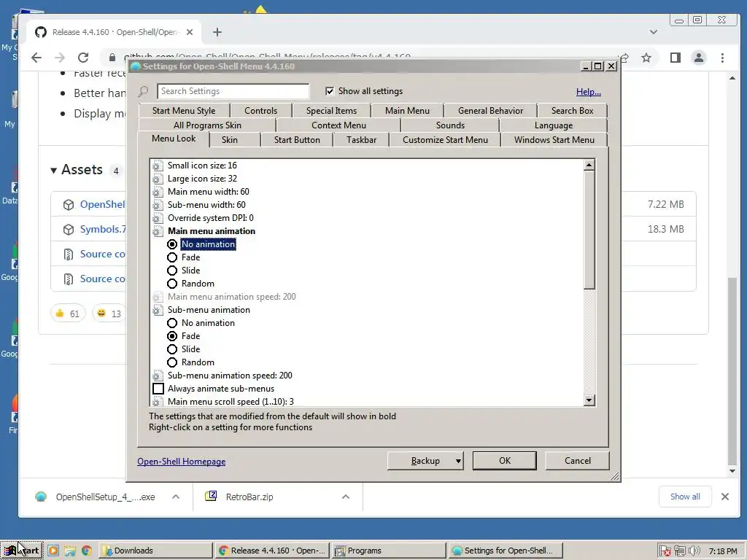Switch to the Context Menu tab

tap(338, 125)
